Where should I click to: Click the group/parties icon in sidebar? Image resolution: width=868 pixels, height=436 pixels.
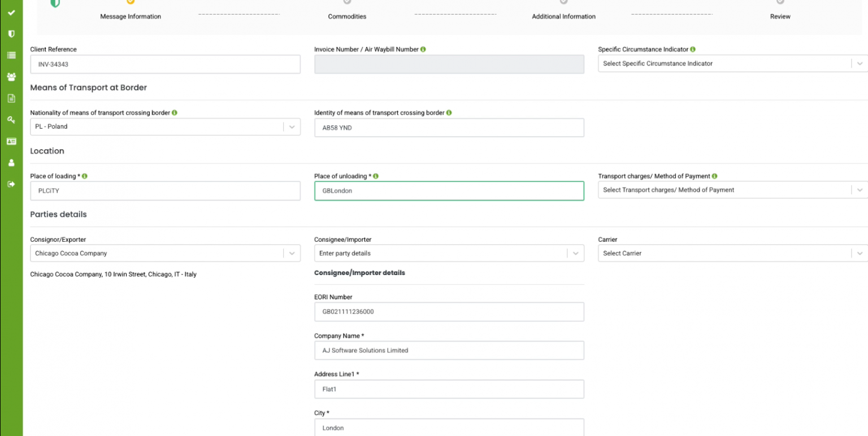(11, 77)
